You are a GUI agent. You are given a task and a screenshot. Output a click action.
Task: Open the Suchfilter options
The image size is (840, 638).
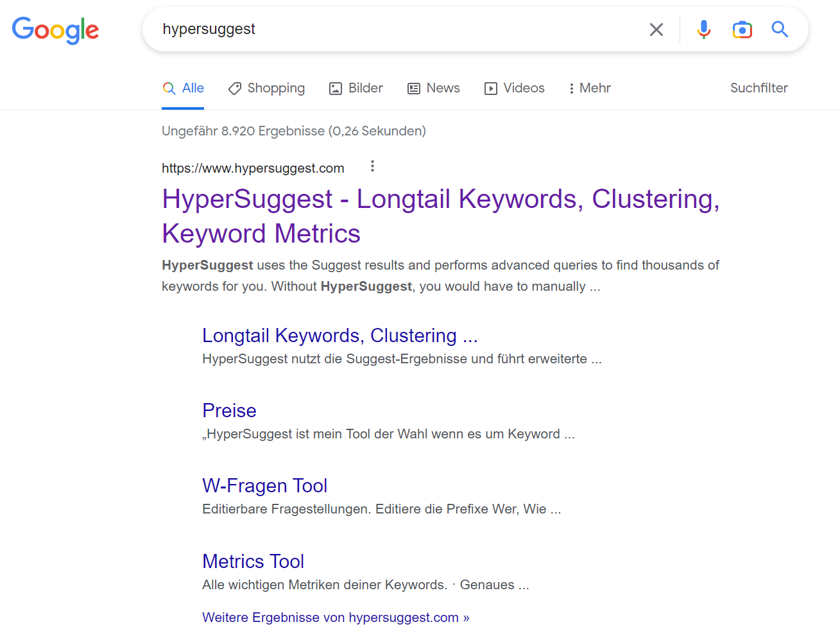pyautogui.click(x=759, y=88)
